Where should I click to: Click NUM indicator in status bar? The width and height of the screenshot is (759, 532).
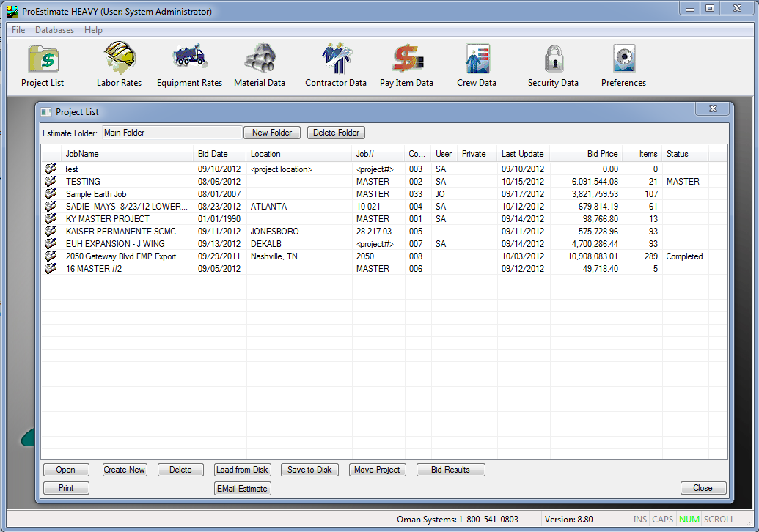689,520
